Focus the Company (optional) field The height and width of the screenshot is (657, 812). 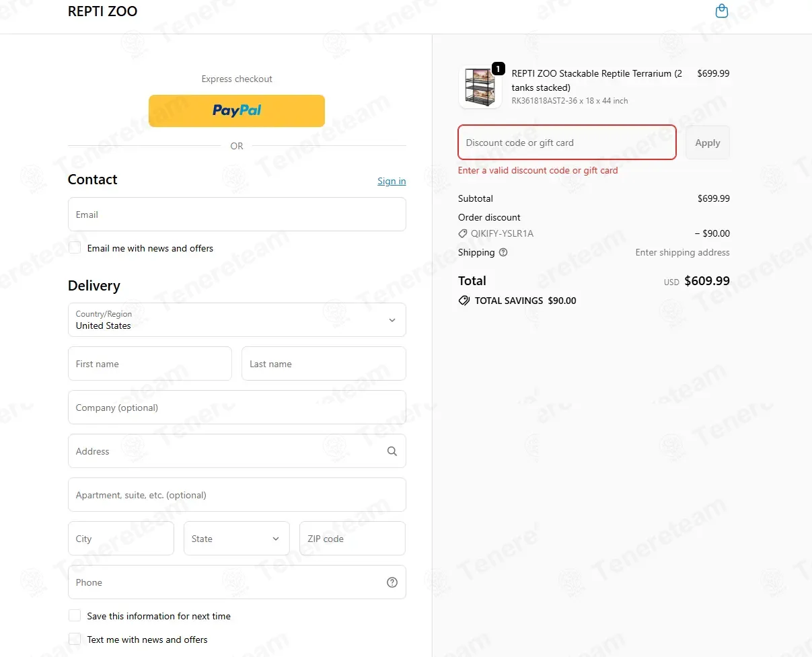pos(237,408)
